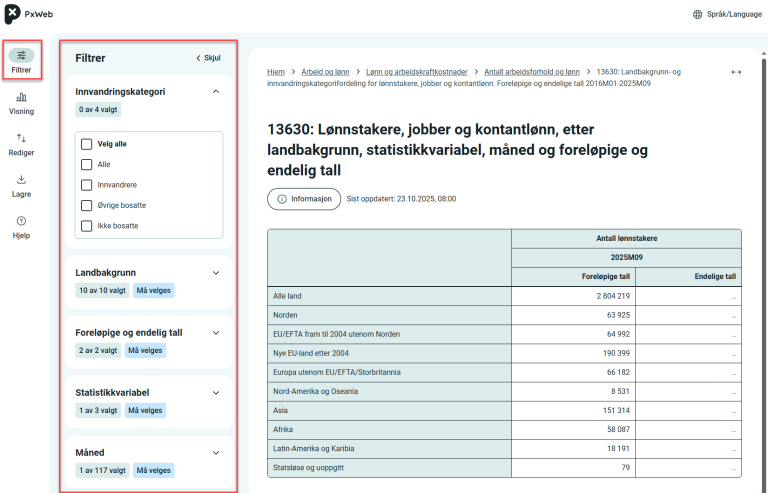This screenshot has height=493, width=768.
Task: Hide the filter panel with Skjul
Action: (x=209, y=58)
